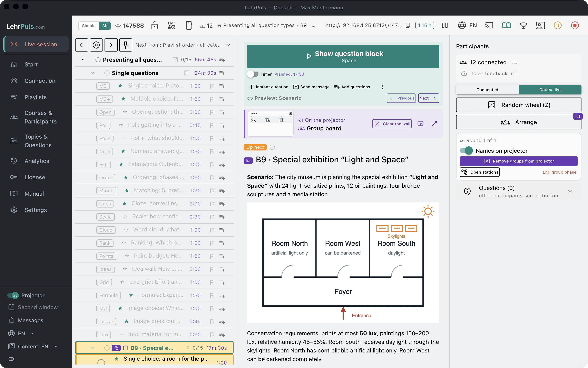The image size is (588, 368).
Task: Expand the group board fullscreen arrow
Action: (434, 124)
